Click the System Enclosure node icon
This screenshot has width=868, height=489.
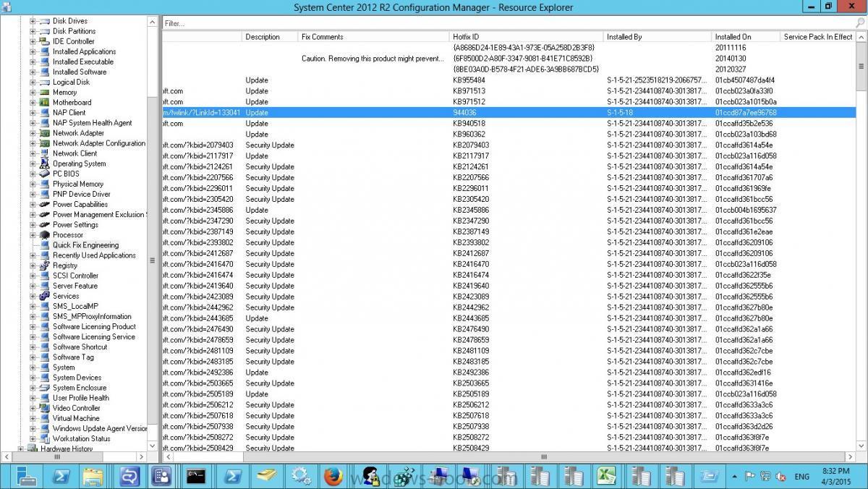(x=44, y=388)
